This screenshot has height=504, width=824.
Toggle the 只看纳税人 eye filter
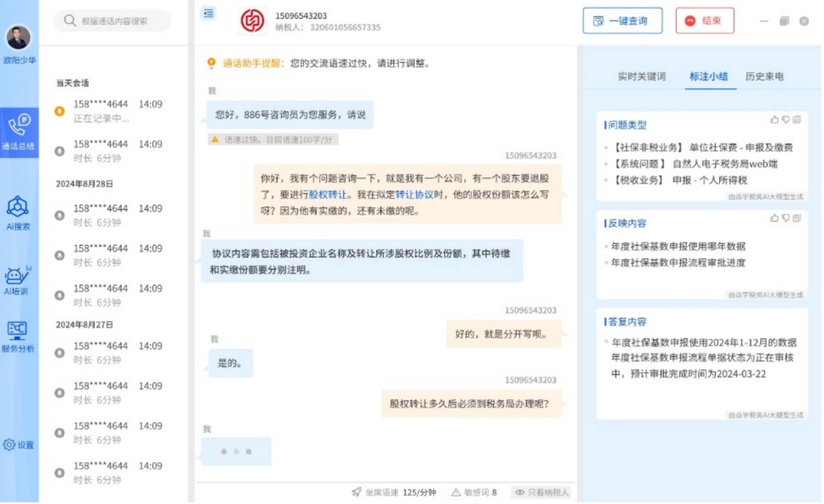tap(542, 492)
